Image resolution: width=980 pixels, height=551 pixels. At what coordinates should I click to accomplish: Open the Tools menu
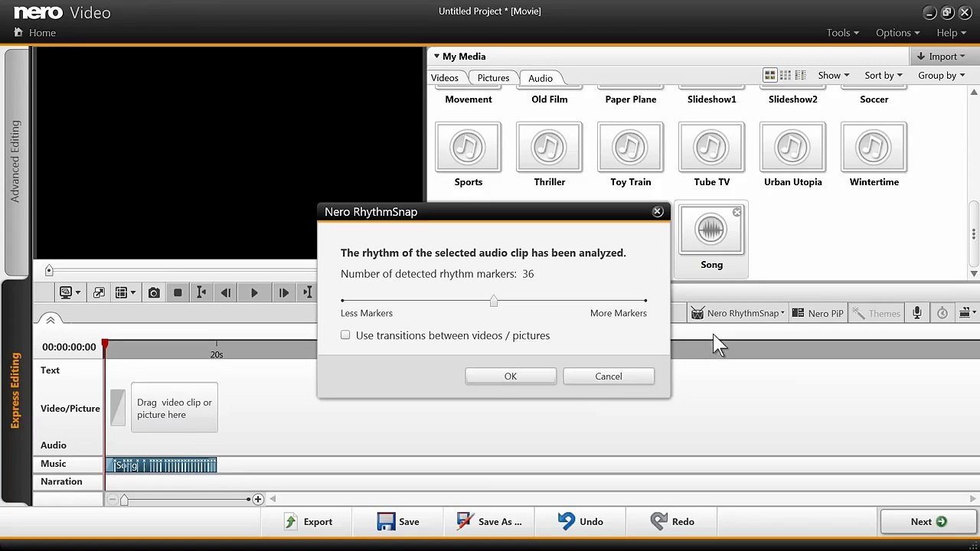[842, 33]
